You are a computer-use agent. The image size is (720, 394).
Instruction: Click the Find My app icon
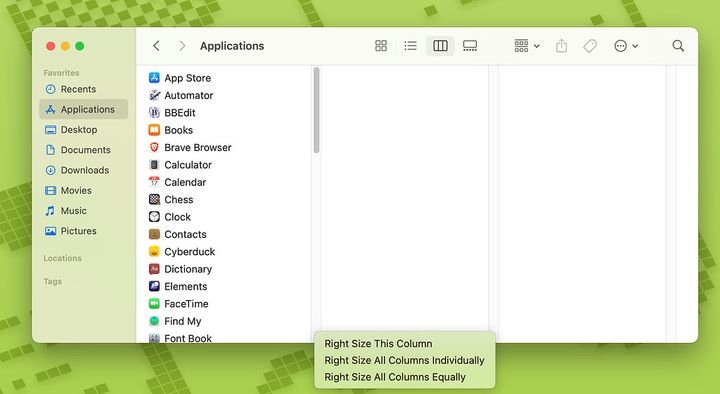(154, 321)
